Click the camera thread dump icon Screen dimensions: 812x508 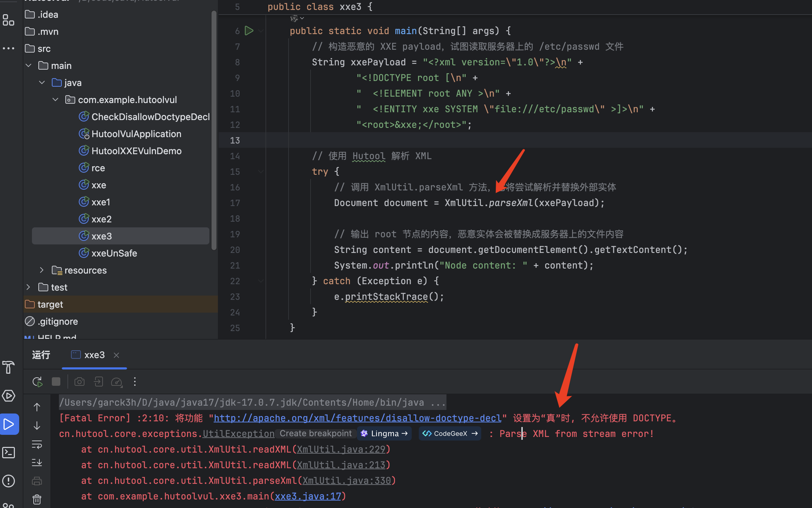pyautogui.click(x=79, y=382)
